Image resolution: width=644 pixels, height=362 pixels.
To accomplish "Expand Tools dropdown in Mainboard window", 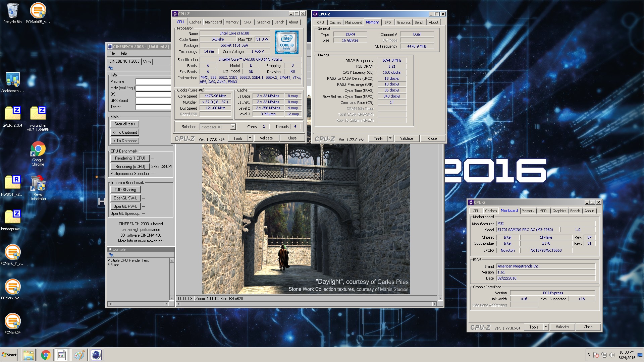I will pyautogui.click(x=546, y=327).
